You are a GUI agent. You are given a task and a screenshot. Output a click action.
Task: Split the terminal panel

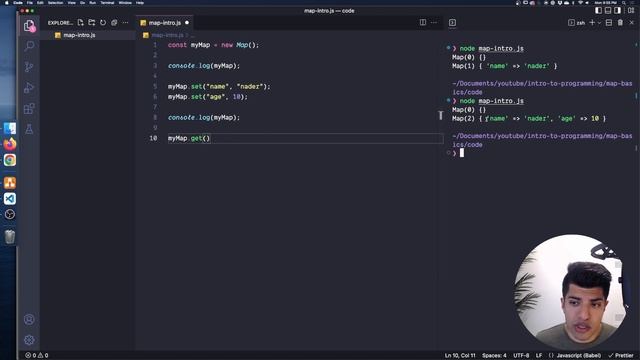[x=609, y=22]
